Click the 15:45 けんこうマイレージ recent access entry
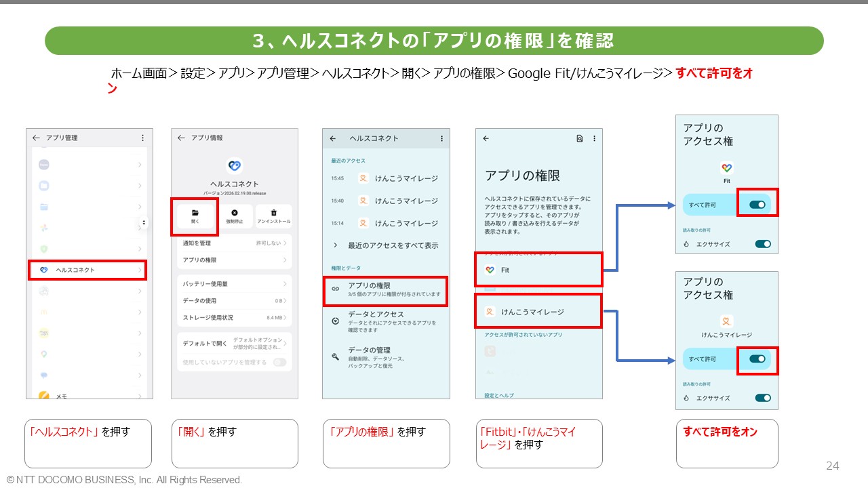Screen dimensions: 868x488 pyautogui.click(x=385, y=178)
